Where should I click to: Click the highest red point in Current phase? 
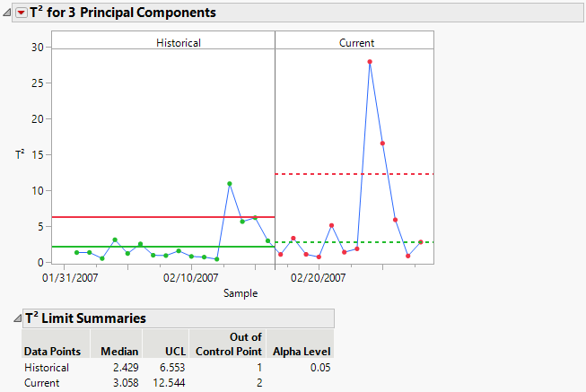[370, 62]
